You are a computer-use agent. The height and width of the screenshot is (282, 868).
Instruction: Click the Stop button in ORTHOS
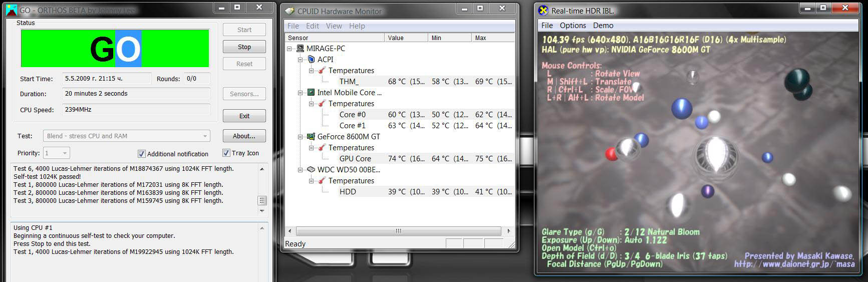pyautogui.click(x=244, y=47)
